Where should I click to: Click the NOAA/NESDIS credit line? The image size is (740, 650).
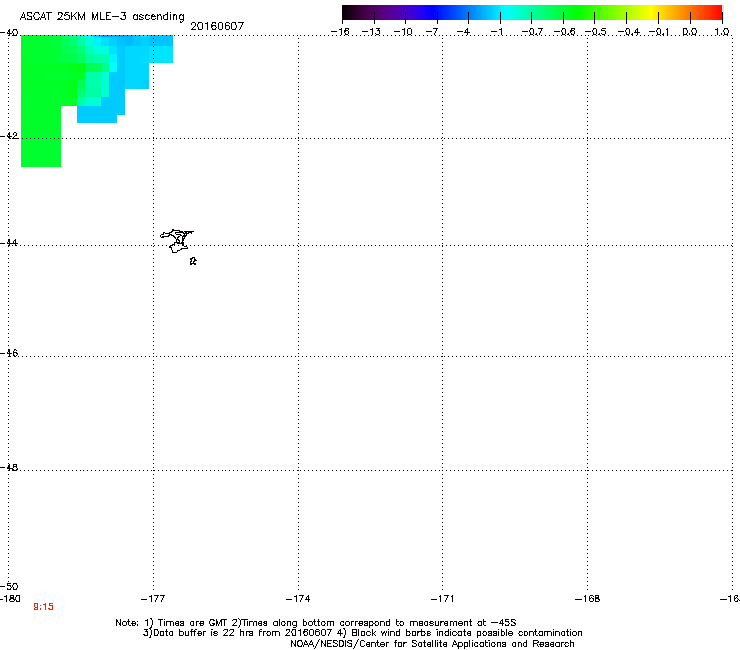(432, 644)
